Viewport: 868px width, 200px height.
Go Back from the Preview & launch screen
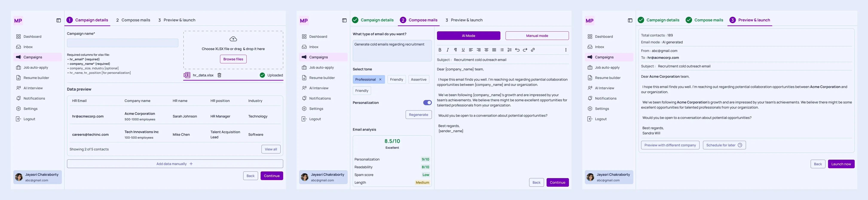[x=818, y=164]
